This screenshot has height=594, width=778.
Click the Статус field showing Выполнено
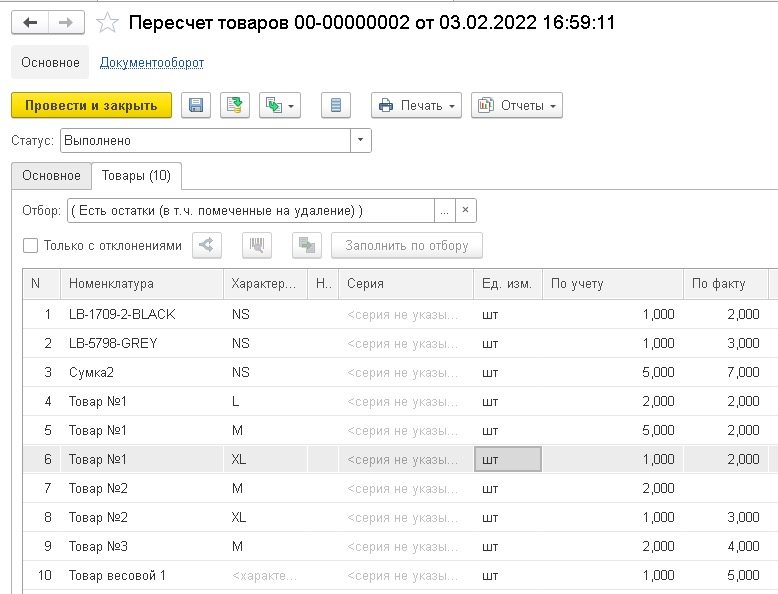click(x=205, y=140)
